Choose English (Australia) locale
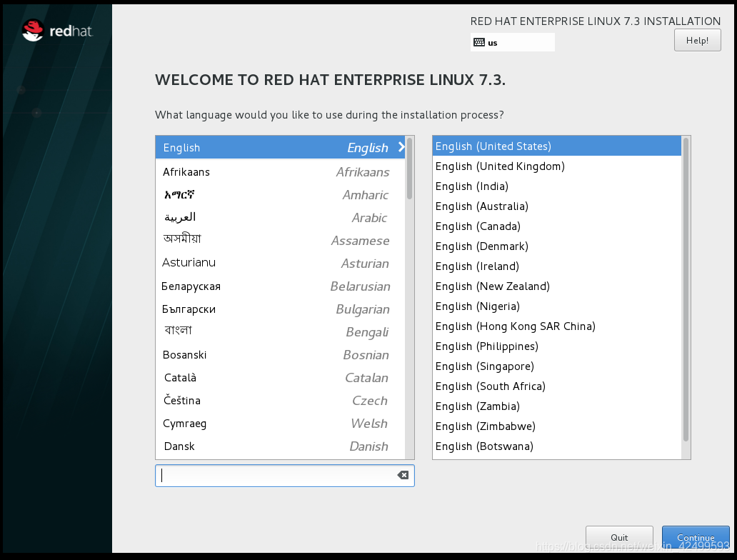This screenshot has height=560, width=737. [556, 206]
